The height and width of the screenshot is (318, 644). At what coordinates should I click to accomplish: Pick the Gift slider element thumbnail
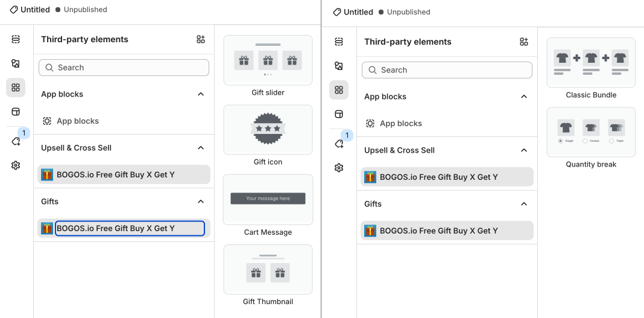pyautogui.click(x=268, y=60)
